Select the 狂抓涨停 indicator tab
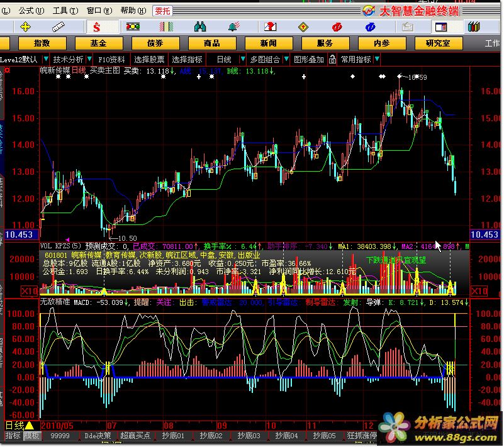The image size is (504, 447). coord(362,436)
